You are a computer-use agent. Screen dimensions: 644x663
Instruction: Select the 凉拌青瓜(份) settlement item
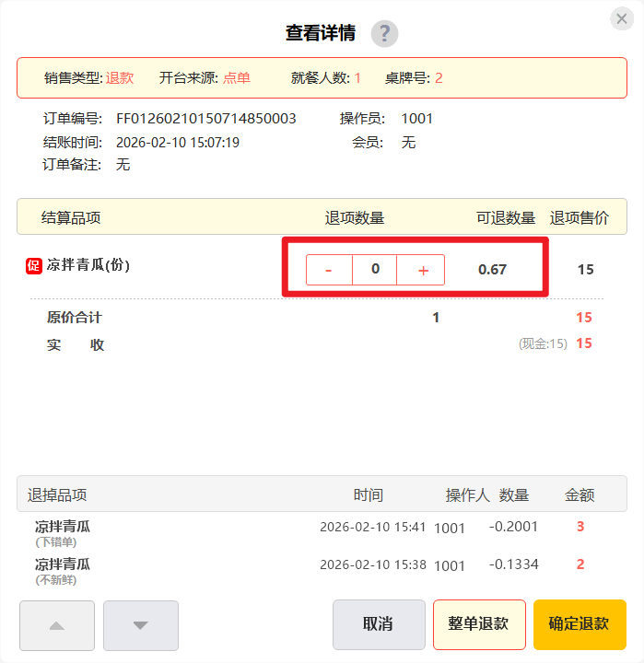(88, 265)
